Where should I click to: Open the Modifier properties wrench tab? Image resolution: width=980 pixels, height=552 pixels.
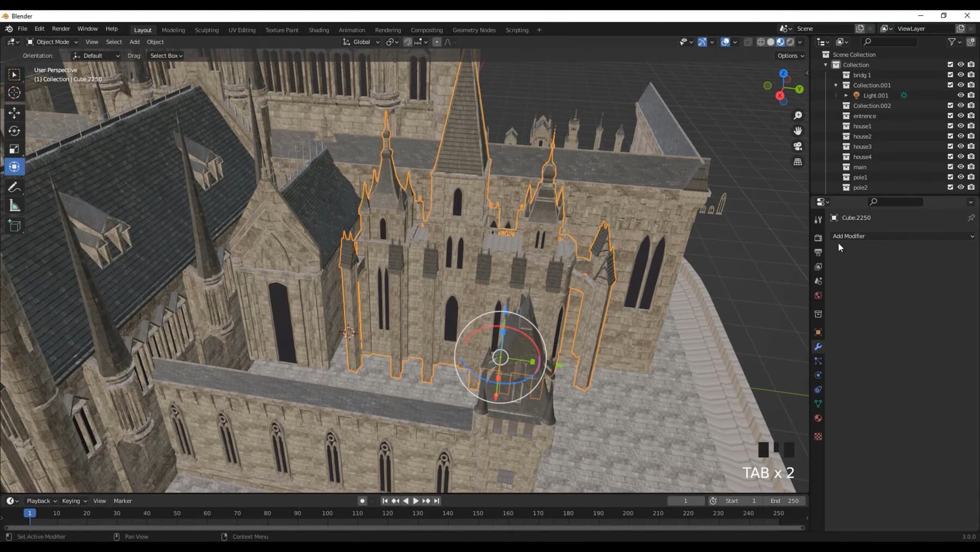coord(818,347)
